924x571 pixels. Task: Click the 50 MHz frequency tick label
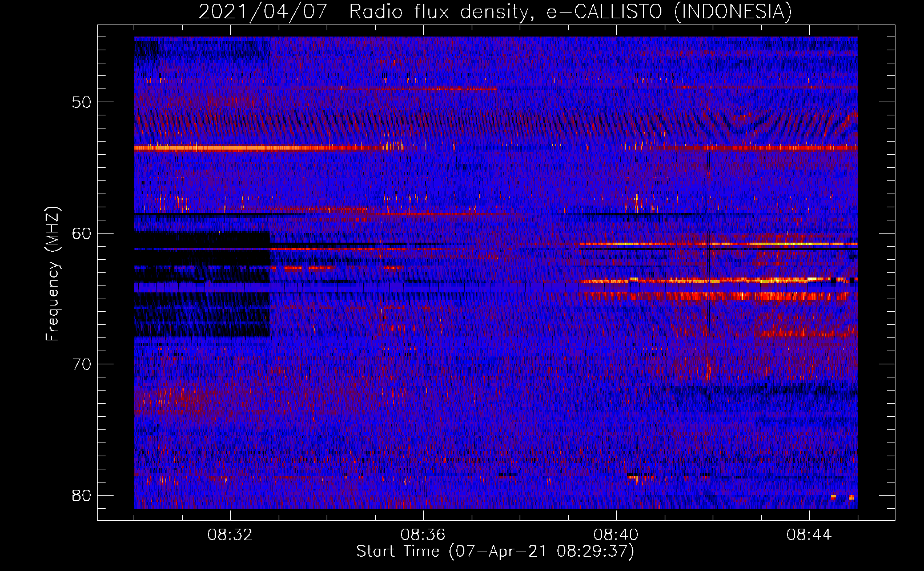pyautogui.click(x=82, y=102)
